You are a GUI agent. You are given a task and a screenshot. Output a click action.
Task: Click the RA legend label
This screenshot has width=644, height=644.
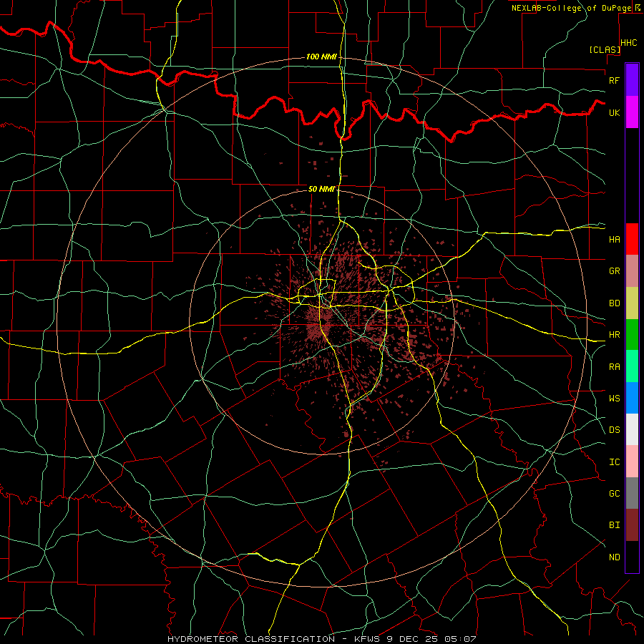pyautogui.click(x=614, y=367)
